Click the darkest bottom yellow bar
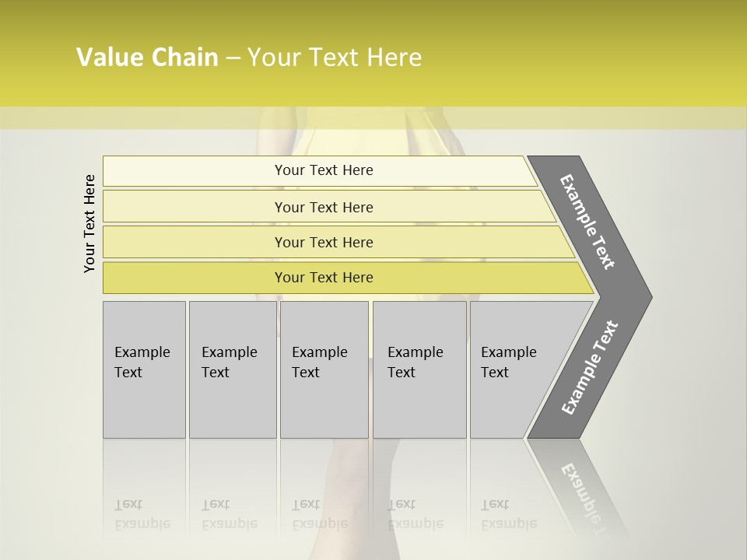Viewport: 747px width, 560px height. click(x=323, y=278)
